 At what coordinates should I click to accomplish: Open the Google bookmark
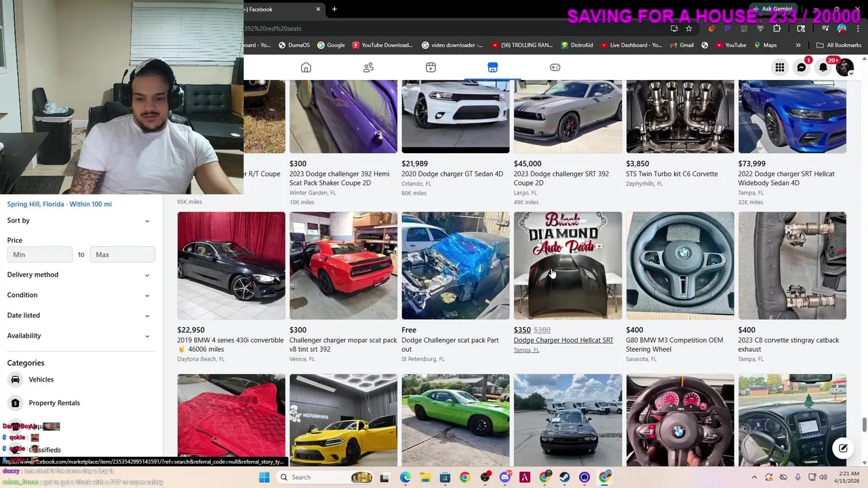tap(331, 45)
